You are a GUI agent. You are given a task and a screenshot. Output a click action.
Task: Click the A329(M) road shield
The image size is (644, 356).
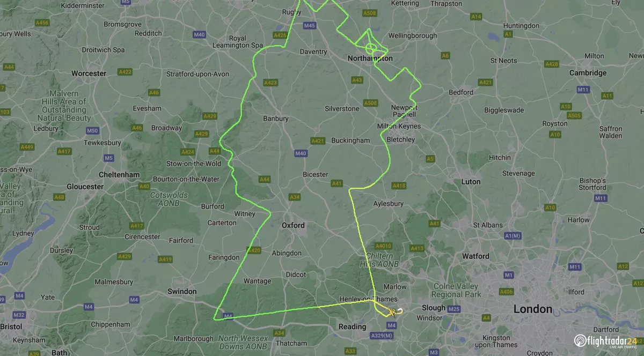click(x=382, y=336)
